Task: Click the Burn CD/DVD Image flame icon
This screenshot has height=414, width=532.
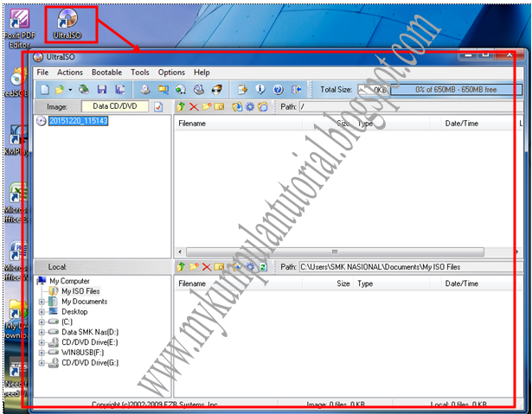Action: 217,90
